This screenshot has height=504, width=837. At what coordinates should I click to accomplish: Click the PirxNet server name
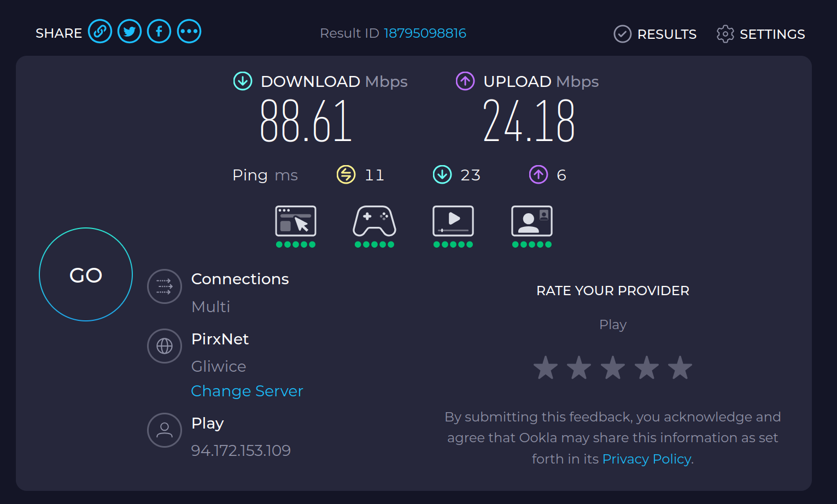click(220, 339)
